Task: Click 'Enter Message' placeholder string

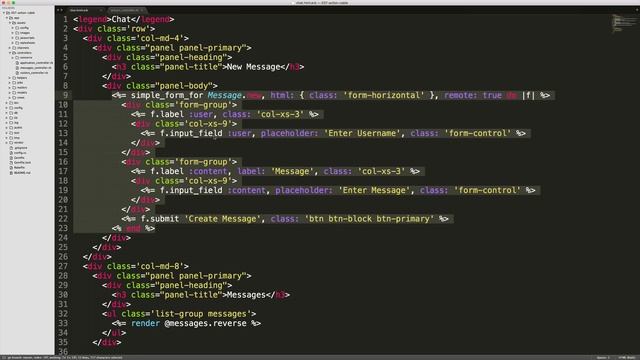Action: [374, 191]
